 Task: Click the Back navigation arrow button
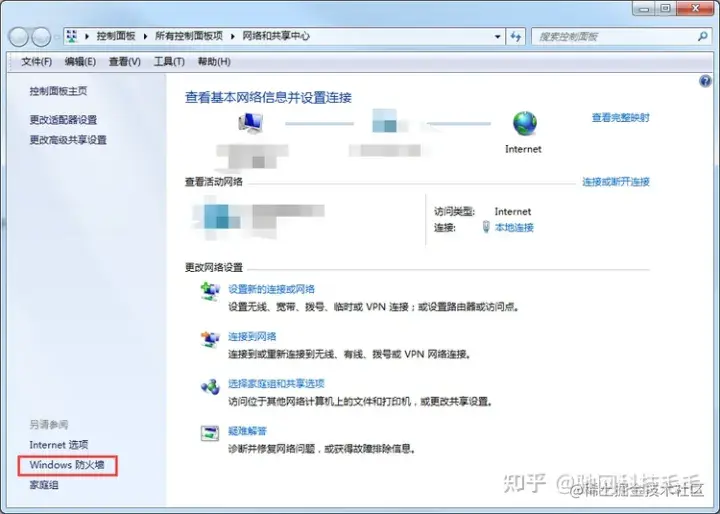(19, 37)
